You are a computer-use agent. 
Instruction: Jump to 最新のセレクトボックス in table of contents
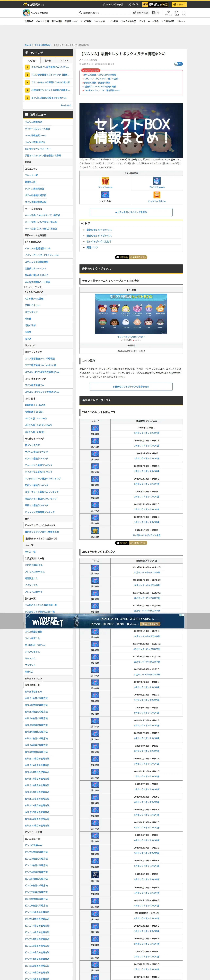click(99, 230)
